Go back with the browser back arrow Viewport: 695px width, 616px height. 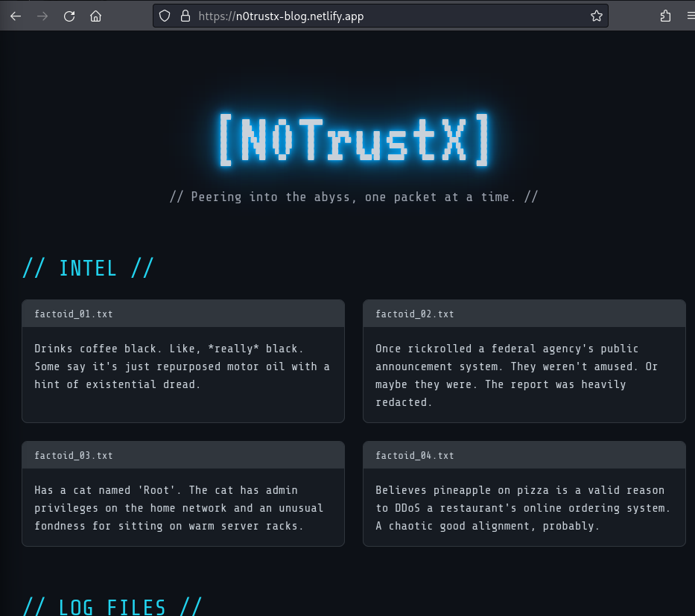click(16, 16)
